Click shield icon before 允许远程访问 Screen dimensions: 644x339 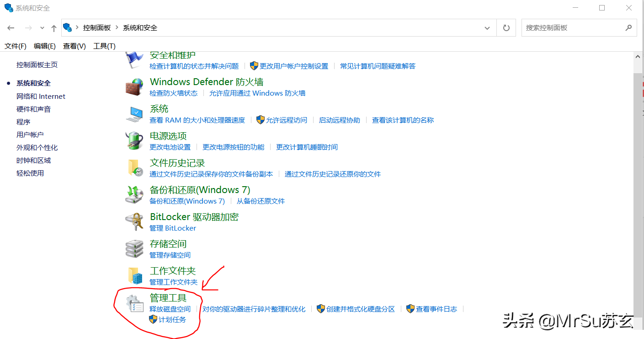pos(261,120)
